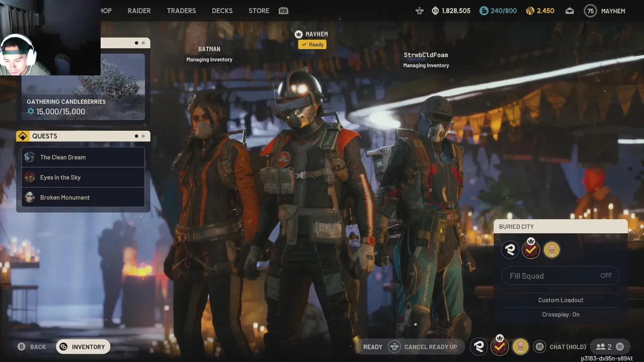
Task: Click Eyes in the Sky quest portrait
Action: (30, 177)
